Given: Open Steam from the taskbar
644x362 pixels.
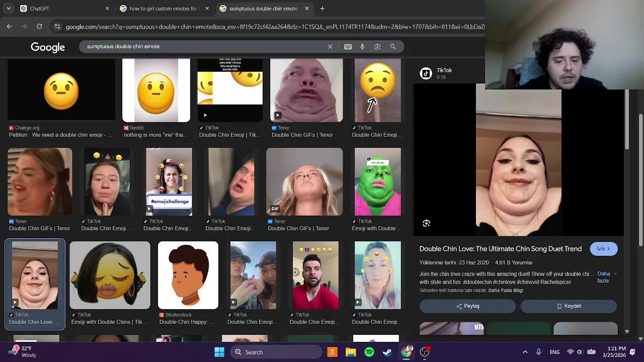Looking at the screenshot, I should (387, 352).
